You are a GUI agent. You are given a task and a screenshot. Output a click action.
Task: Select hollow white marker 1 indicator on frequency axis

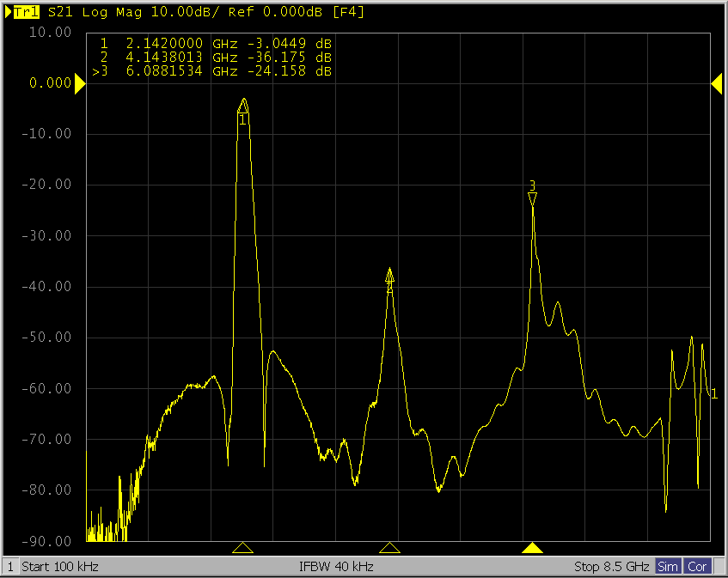tap(243, 548)
